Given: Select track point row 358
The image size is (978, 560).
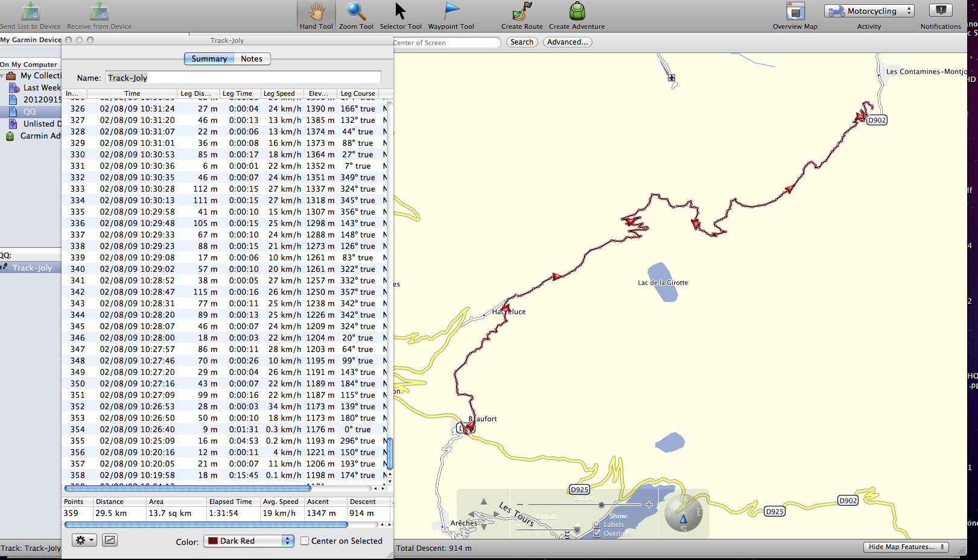Looking at the screenshot, I should (224, 475).
